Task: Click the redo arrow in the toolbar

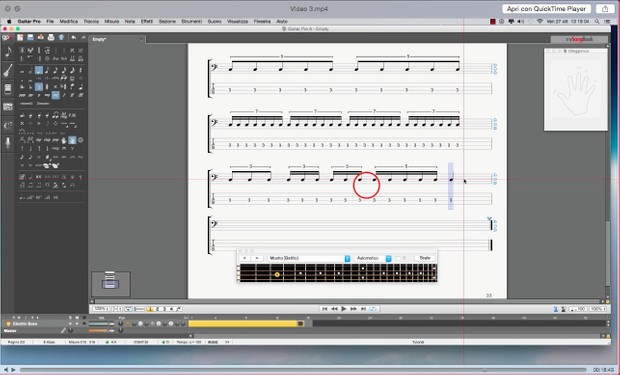Action: (83, 38)
